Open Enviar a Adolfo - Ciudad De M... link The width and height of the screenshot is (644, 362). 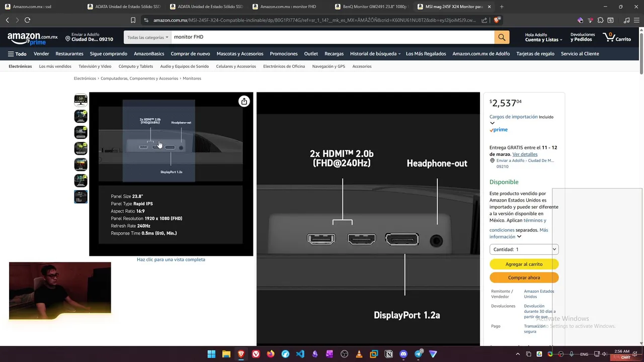coord(525,163)
